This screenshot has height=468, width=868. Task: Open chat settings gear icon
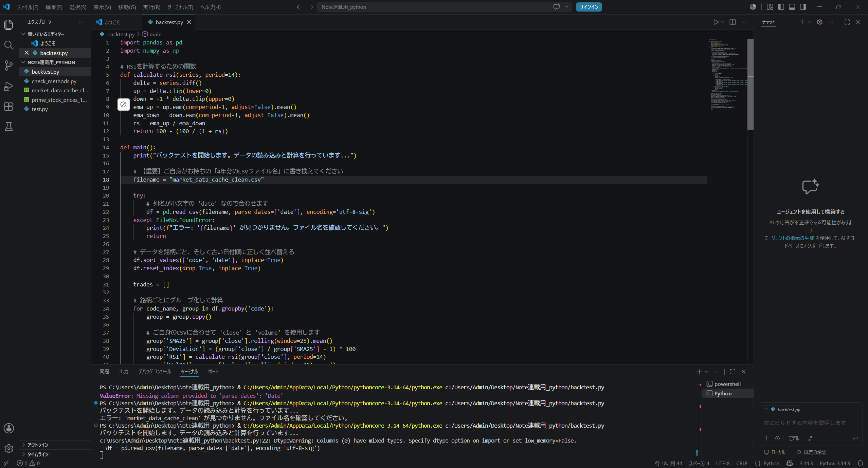819,22
